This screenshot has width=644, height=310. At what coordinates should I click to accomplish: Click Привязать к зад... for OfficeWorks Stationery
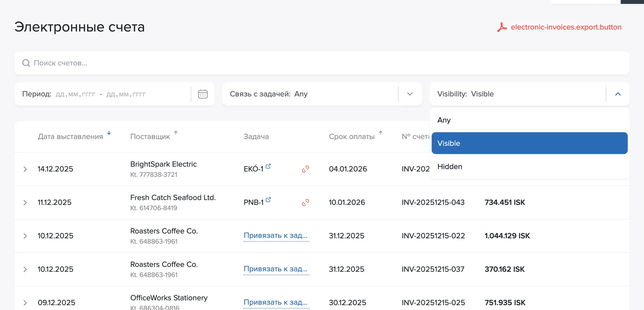pyautogui.click(x=276, y=302)
